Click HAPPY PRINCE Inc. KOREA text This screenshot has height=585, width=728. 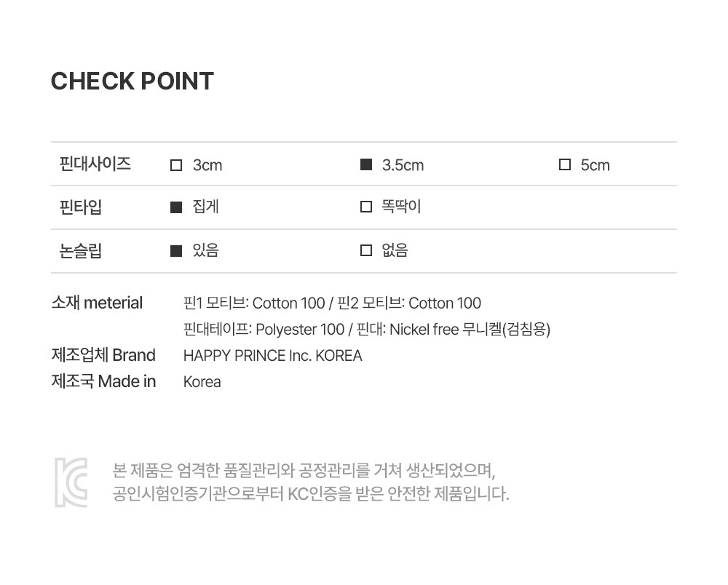pyautogui.click(x=272, y=356)
